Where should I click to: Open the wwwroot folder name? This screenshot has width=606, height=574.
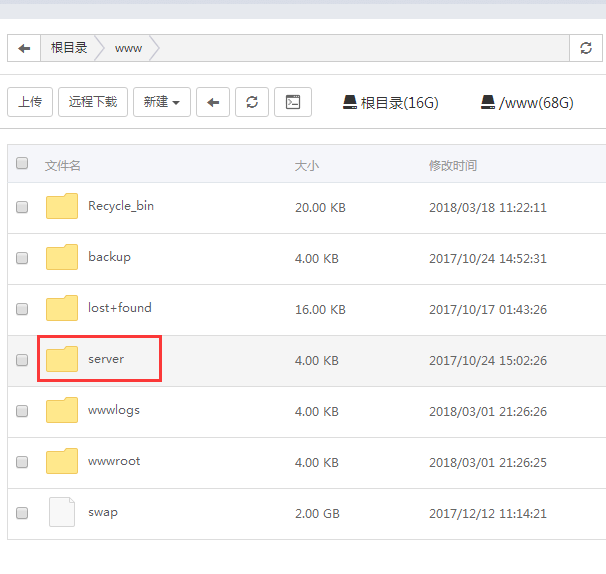114,461
